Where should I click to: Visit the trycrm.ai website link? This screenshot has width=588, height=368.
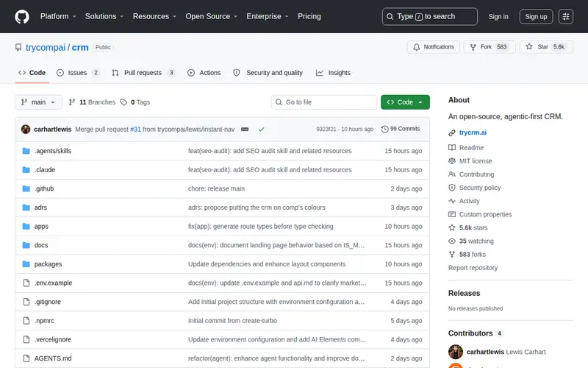473,132
